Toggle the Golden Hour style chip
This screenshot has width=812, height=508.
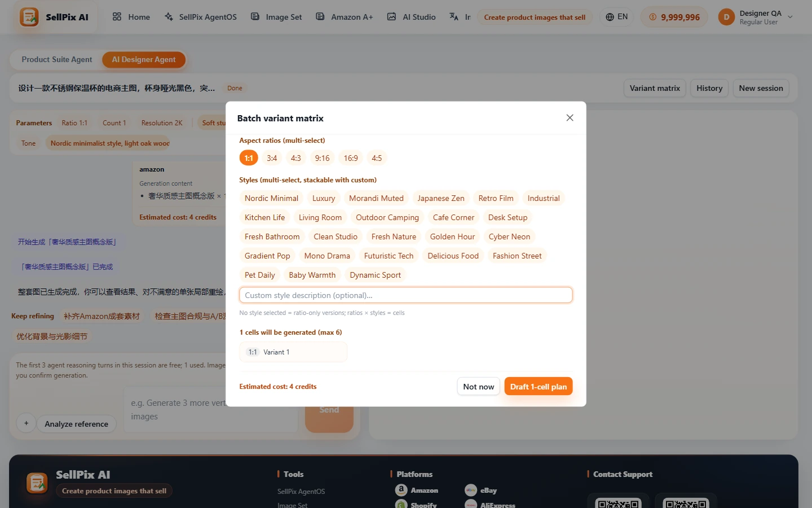coord(452,237)
